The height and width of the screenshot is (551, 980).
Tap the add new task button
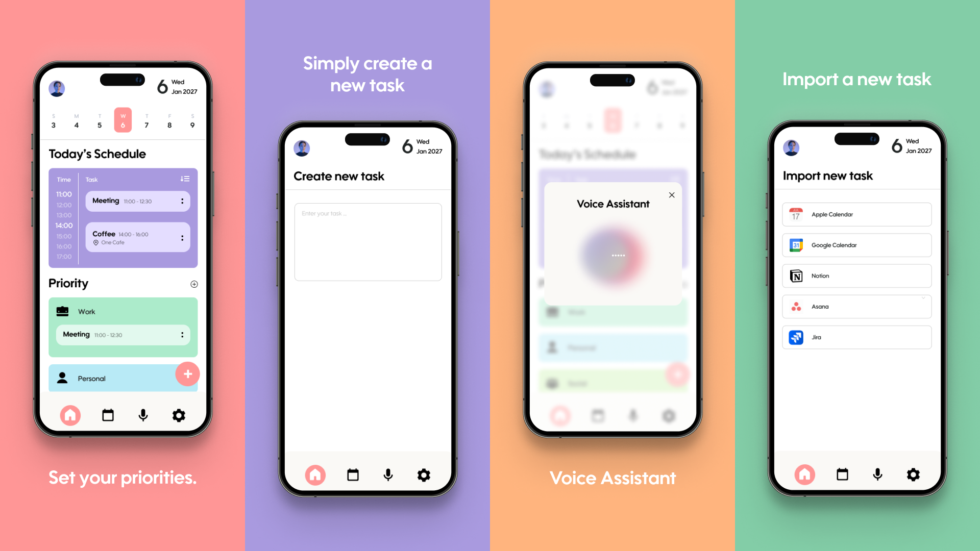click(x=187, y=374)
